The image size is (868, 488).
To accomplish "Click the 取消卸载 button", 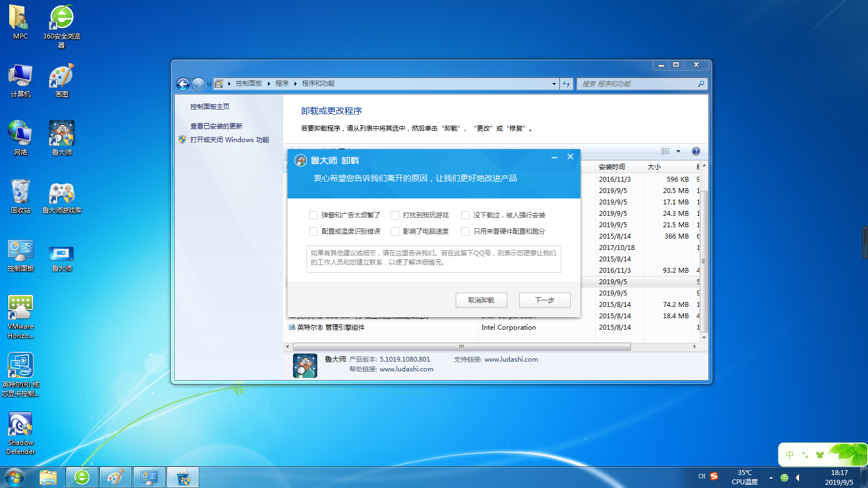I will 481,300.
